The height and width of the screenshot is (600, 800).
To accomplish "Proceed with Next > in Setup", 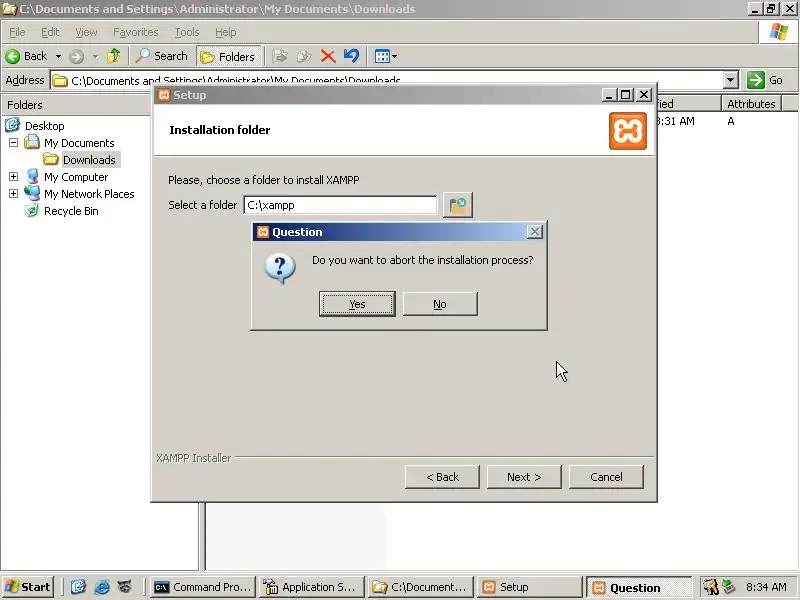I will click(524, 477).
